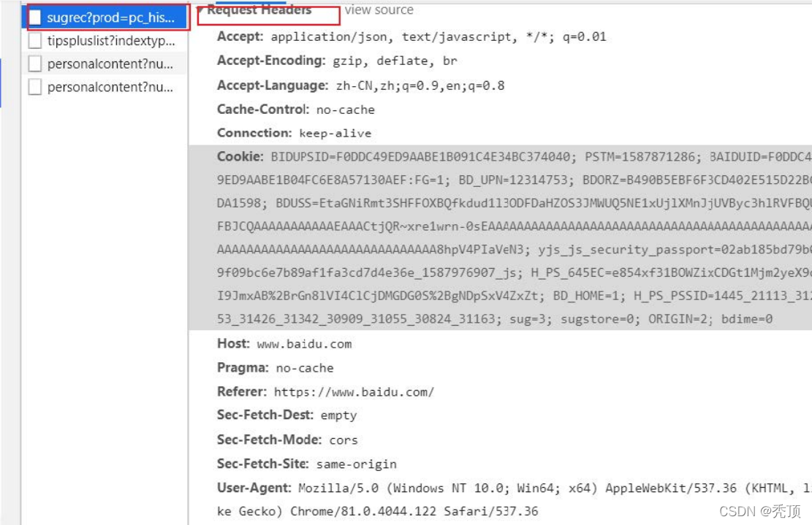The width and height of the screenshot is (812, 525).
Task: Select the second personalcontent?nu... request row
Action: point(104,87)
